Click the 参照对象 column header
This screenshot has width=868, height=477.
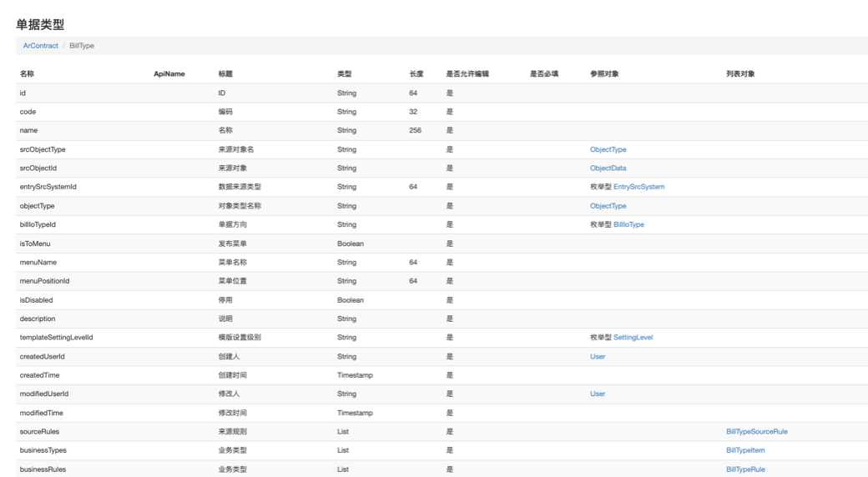(604, 74)
